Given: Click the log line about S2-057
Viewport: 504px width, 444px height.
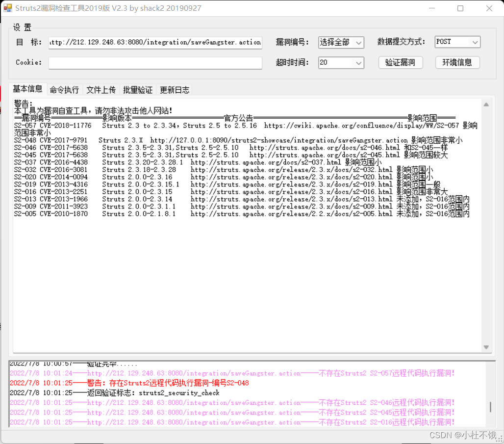Looking at the screenshot, I should (x=232, y=373).
